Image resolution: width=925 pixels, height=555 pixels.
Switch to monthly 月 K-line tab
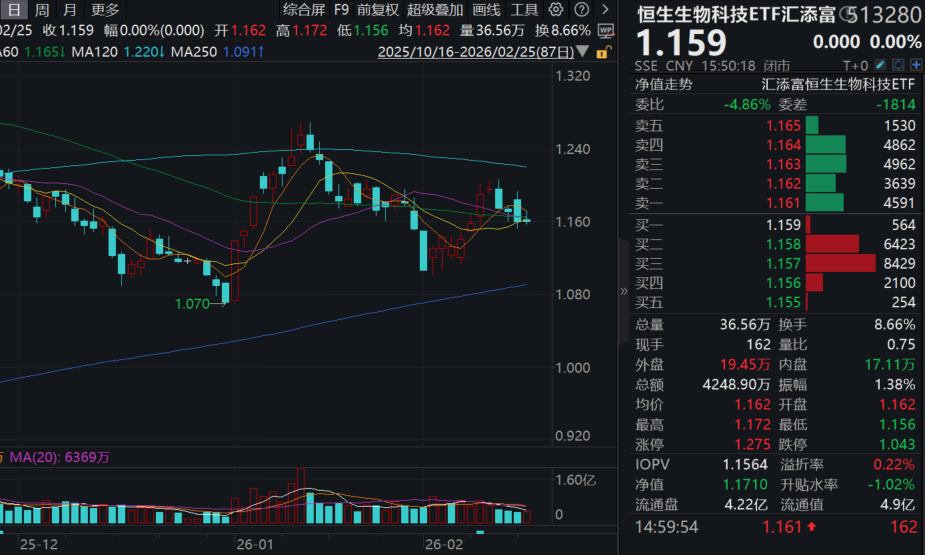(69, 10)
